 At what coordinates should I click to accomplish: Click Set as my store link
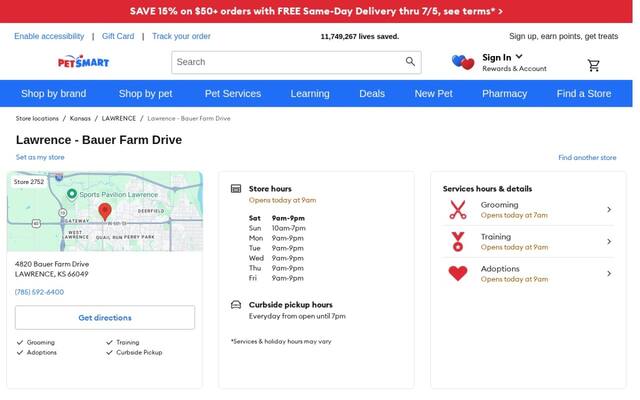40,157
